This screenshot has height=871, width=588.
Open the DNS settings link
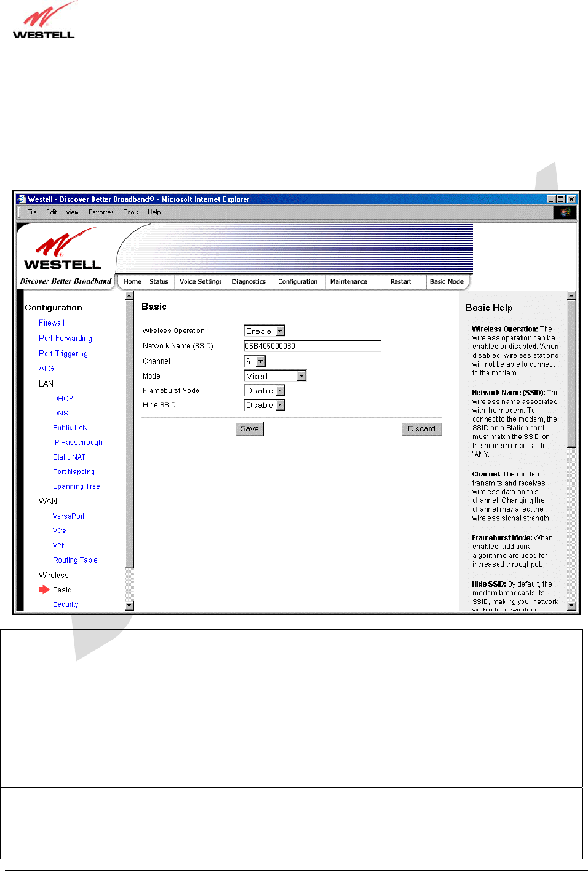pos(60,414)
